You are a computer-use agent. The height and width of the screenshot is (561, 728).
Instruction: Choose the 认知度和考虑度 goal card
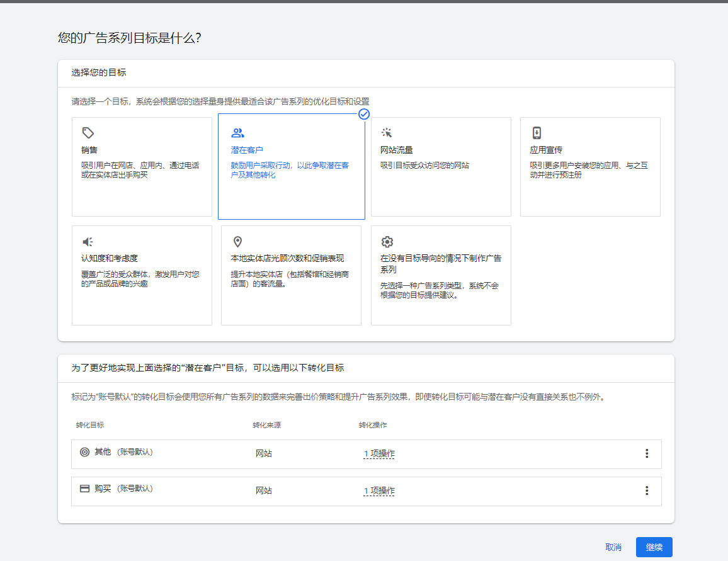tap(142, 276)
